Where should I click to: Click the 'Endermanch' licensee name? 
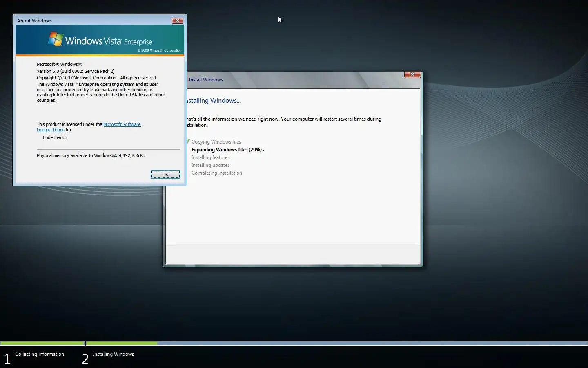(55, 137)
